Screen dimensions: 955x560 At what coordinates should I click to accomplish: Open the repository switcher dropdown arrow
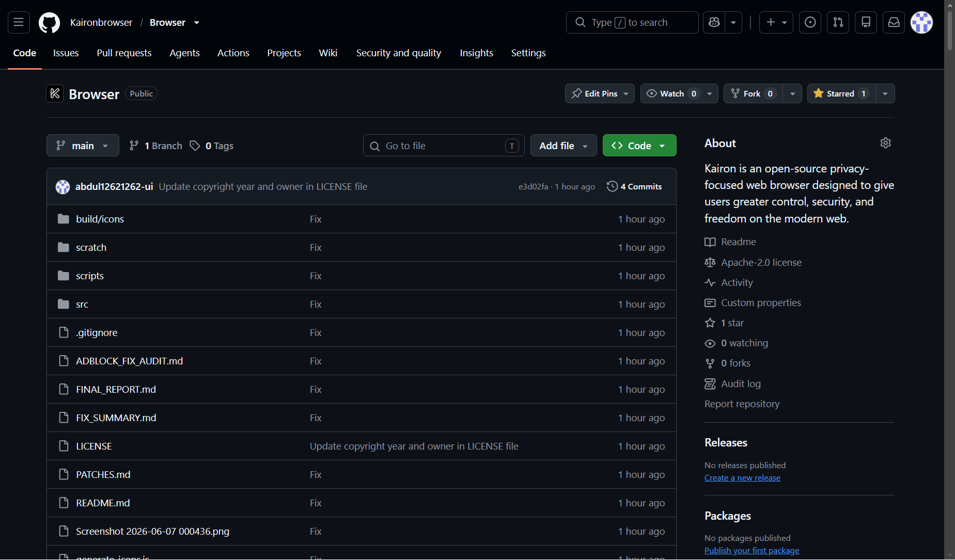pyautogui.click(x=197, y=23)
